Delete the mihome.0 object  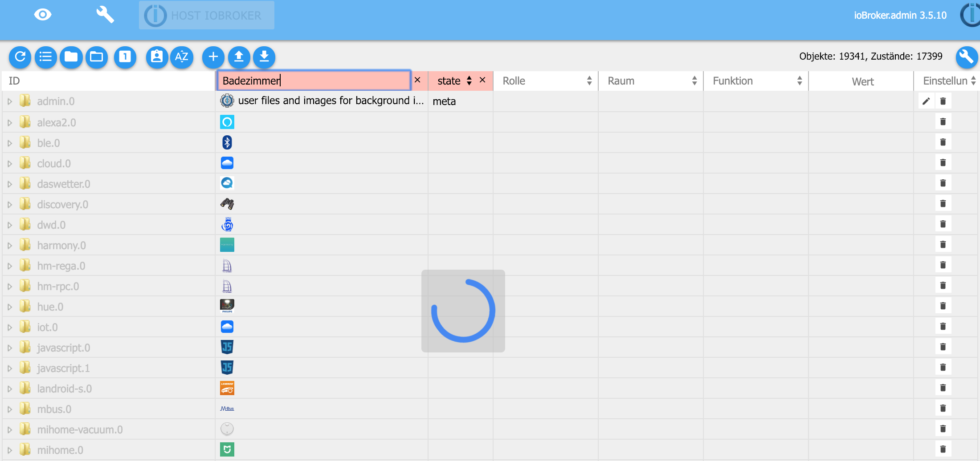[x=943, y=449]
